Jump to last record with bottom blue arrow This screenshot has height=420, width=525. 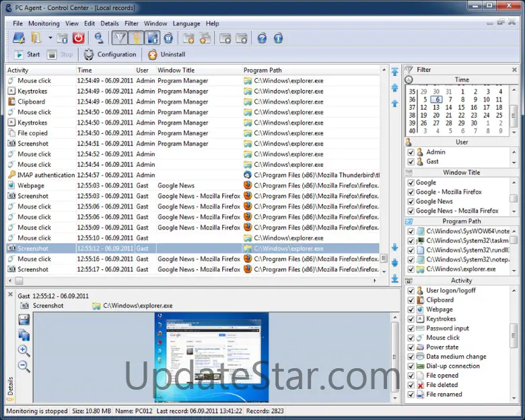tap(395, 279)
